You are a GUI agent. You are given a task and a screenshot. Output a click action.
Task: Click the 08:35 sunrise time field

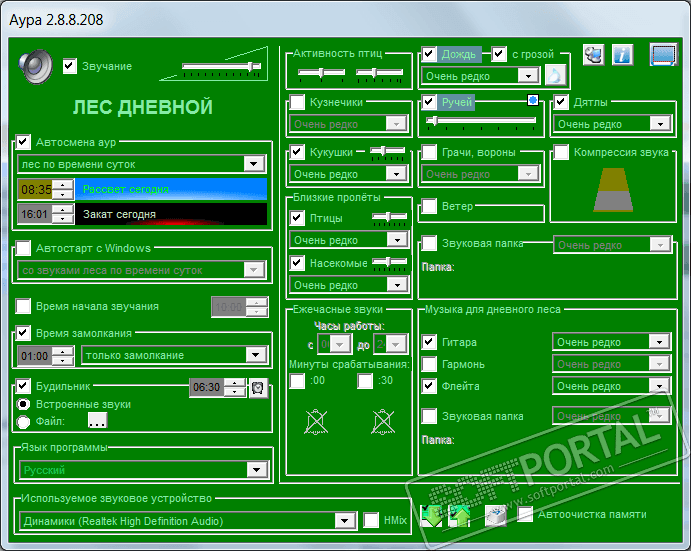(x=35, y=190)
